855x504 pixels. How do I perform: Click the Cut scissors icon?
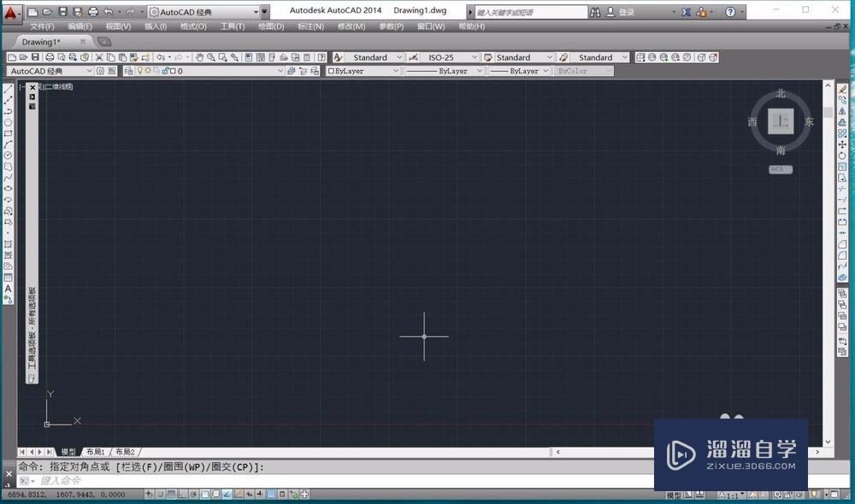99,57
